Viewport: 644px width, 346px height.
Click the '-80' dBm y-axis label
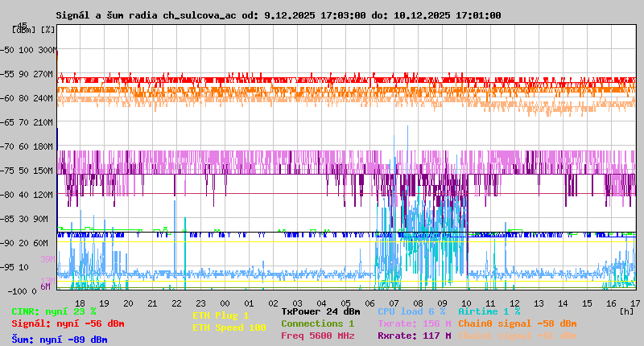pos(6,195)
